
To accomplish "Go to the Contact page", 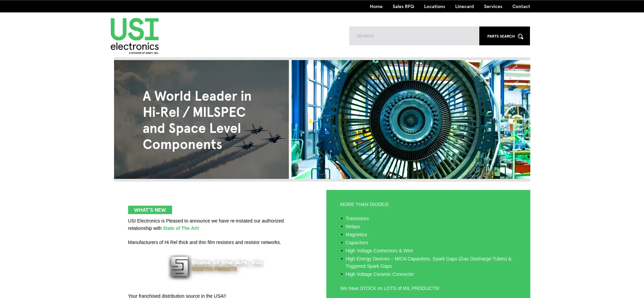I will pyautogui.click(x=521, y=6).
